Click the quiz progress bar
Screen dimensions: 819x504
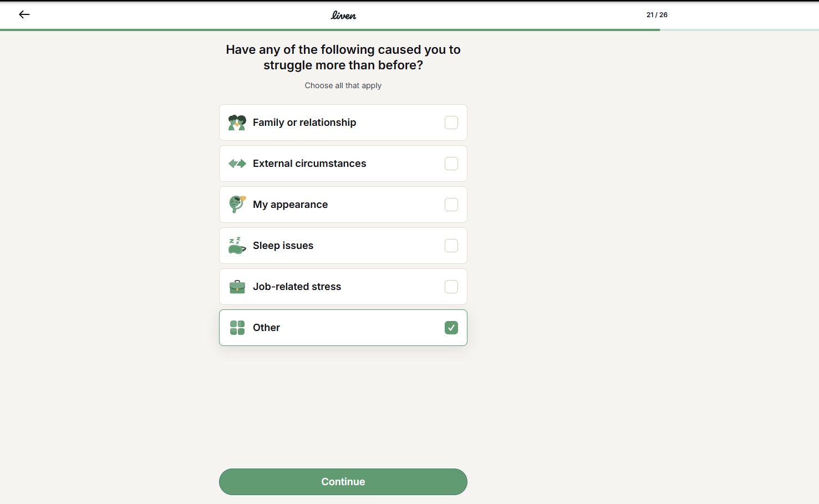click(x=409, y=29)
